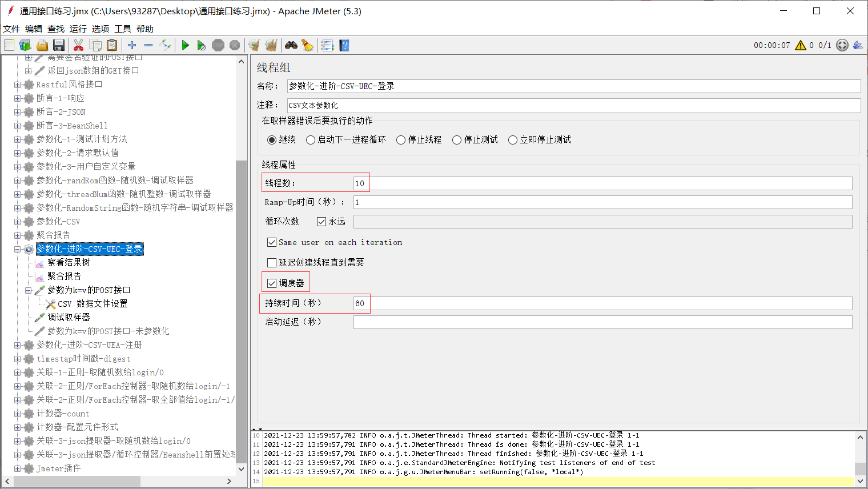Click the Paste clipboard icon

coord(112,45)
